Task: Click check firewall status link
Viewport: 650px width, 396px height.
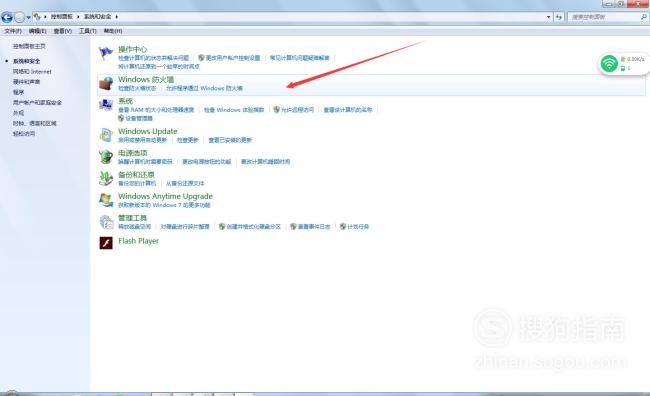Action: (137, 88)
